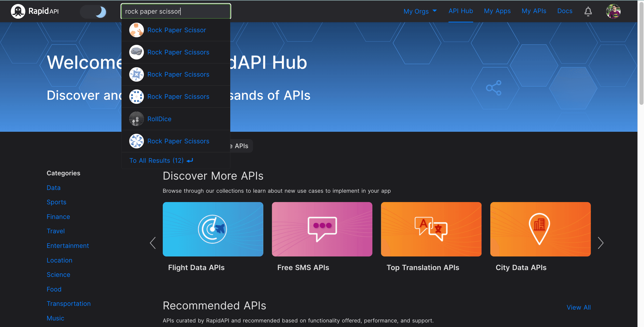644x327 pixels.
Task: Open the Data category
Action: pyautogui.click(x=53, y=188)
